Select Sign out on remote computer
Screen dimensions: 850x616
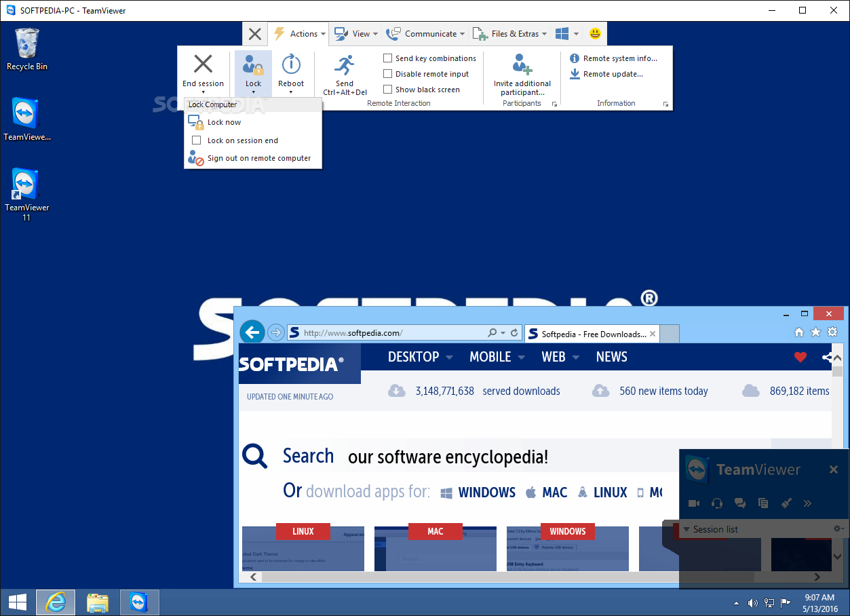(x=253, y=158)
